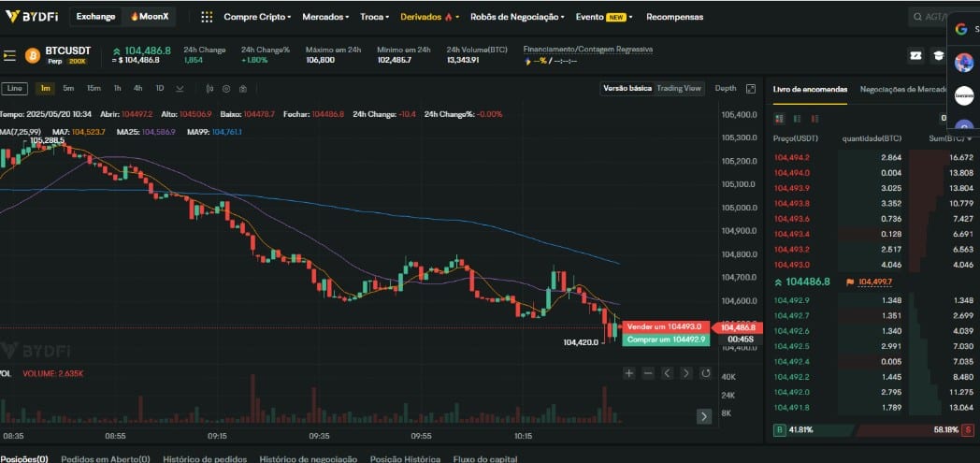Image resolution: width=980 pixels, height=463 pixels.
Task: Open Sum(BTC) column unit dropdown
Action: (x=970, y=138)
